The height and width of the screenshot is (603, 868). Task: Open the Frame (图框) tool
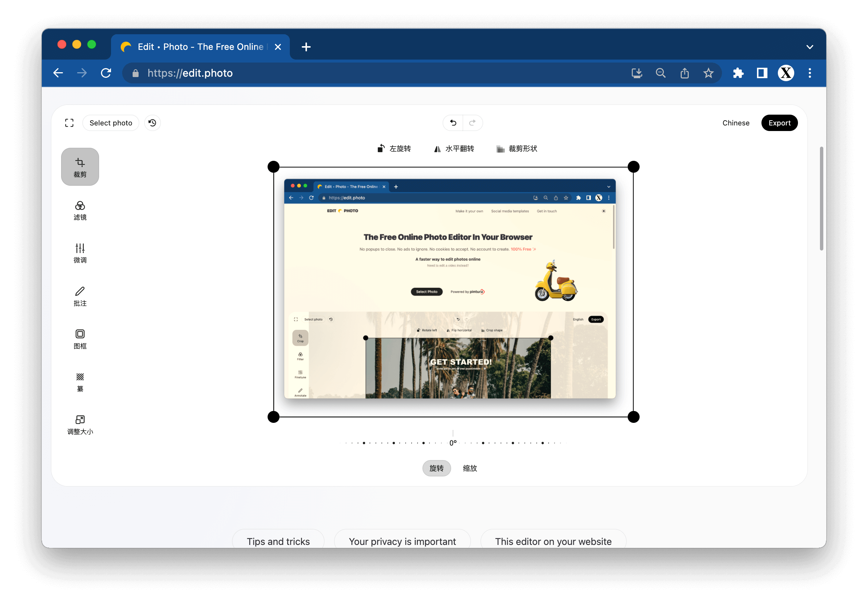(80, 339)
